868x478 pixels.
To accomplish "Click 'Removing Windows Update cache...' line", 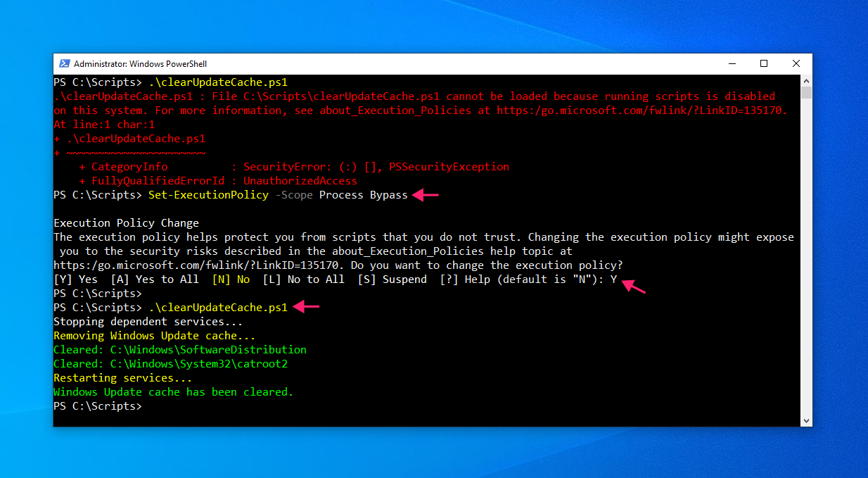I will coord(155,336).
